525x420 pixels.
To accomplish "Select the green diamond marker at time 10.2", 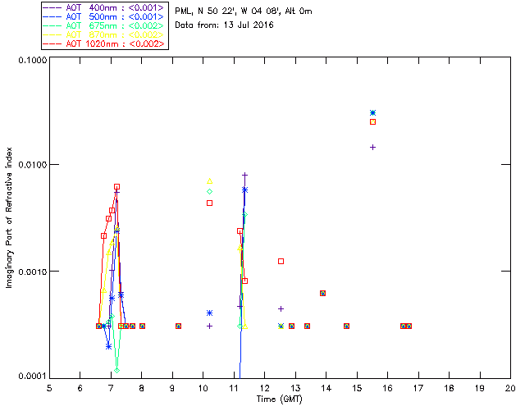I will click(210, 192).
